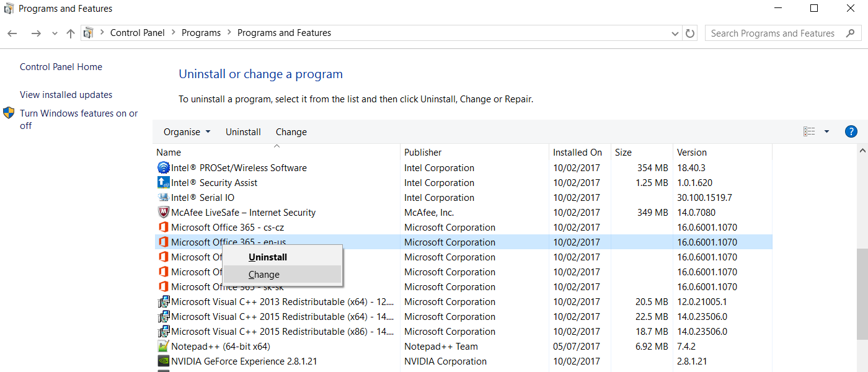
Task: Click the Intel PROSet/Wireless Software icon
Action: point(164,168)
